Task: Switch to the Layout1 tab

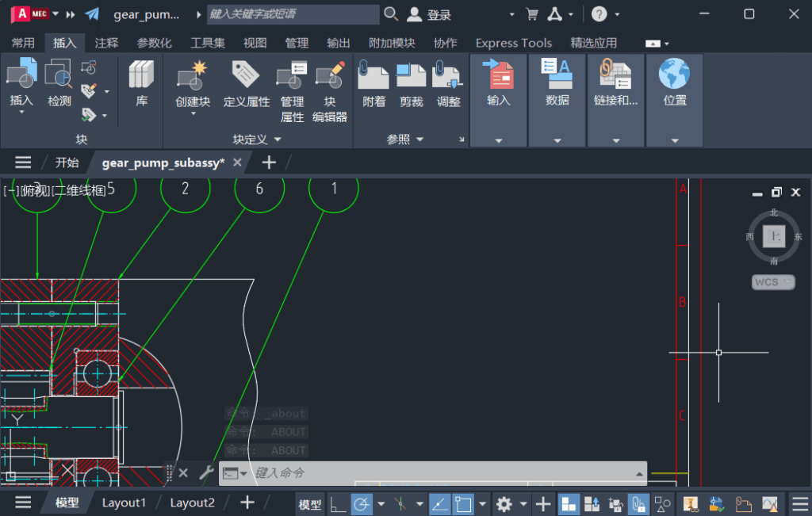Action: [124, 503]
